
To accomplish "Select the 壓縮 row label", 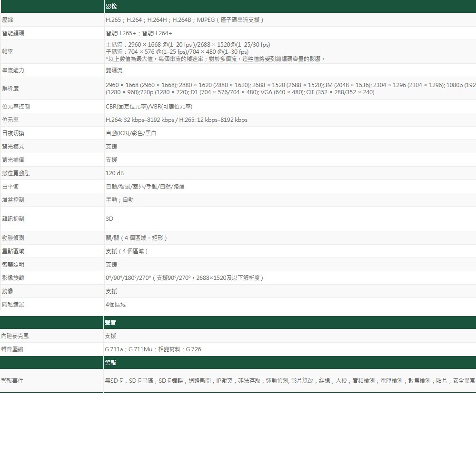I will (8, 20).
